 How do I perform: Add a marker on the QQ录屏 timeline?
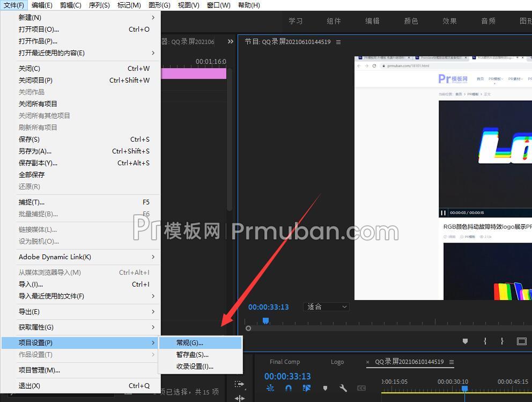325,388
